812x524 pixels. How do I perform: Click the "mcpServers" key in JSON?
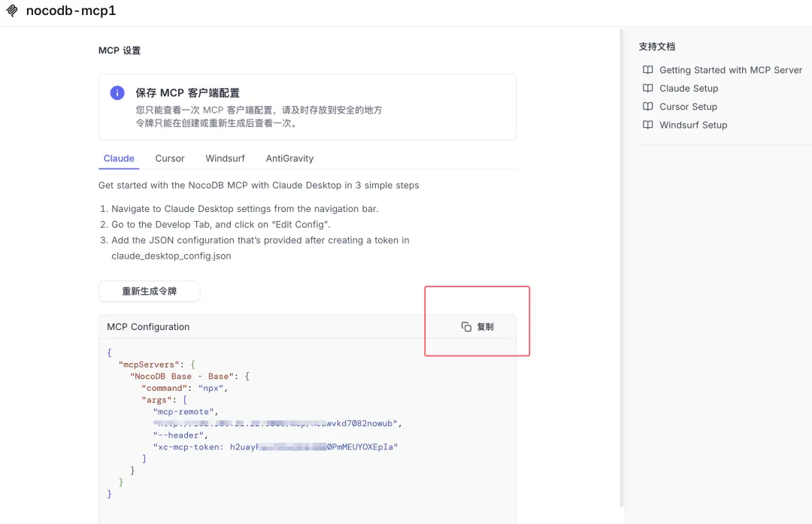coord(149,365)
